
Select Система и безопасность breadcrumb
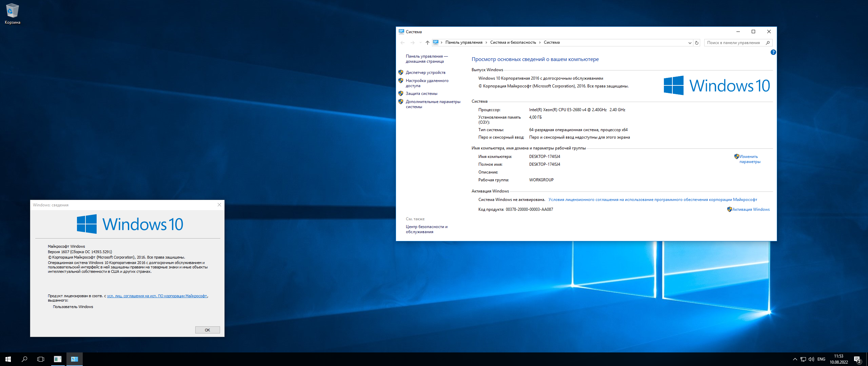point(513,42)
